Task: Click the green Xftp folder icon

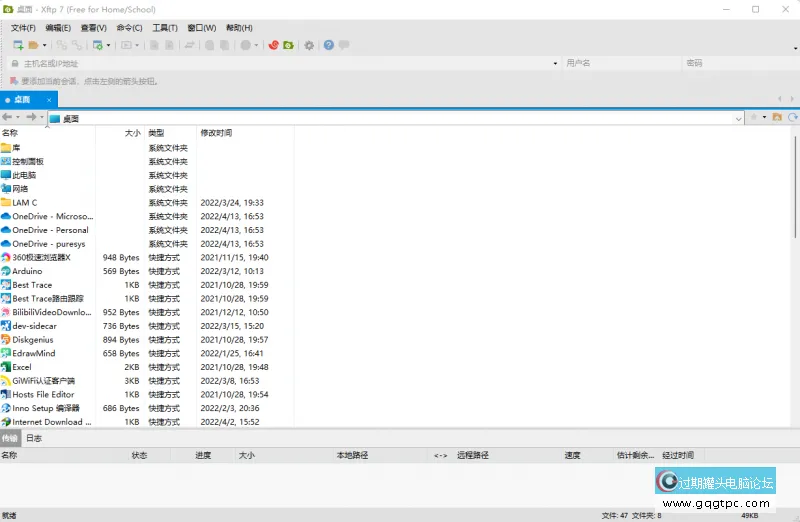Action: point(289,45)
